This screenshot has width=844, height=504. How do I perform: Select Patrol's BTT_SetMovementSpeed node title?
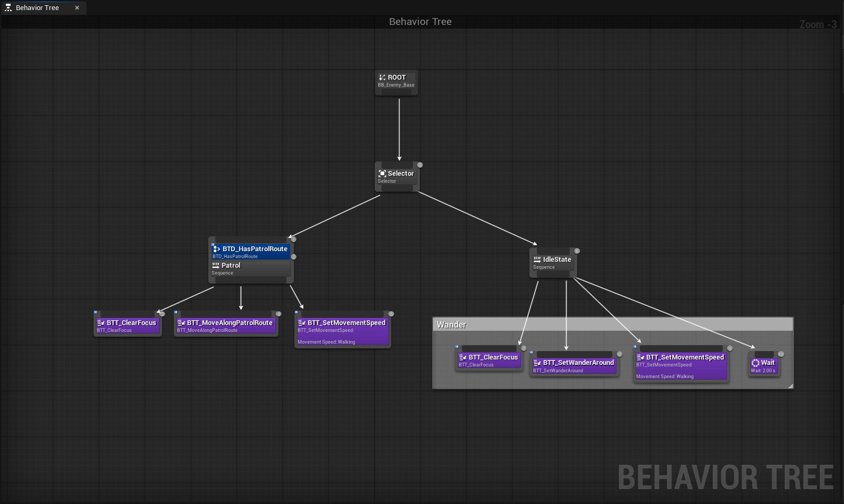347,323
